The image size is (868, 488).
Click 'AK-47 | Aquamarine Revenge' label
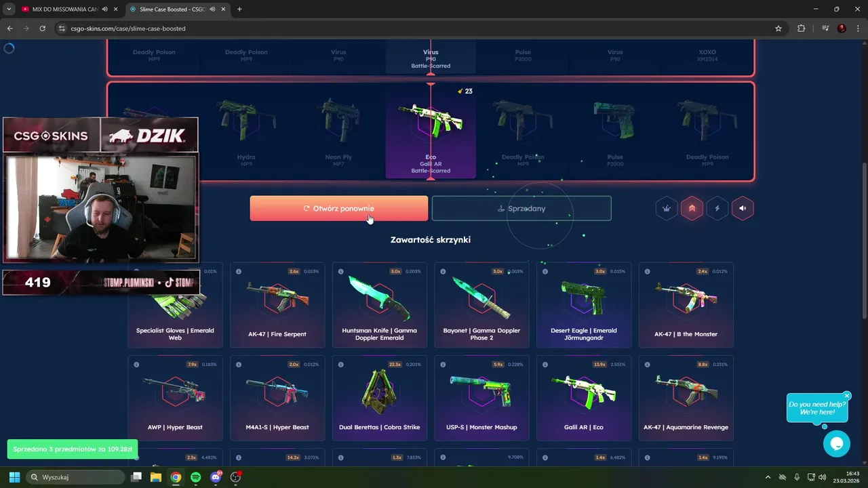[686, 428]
